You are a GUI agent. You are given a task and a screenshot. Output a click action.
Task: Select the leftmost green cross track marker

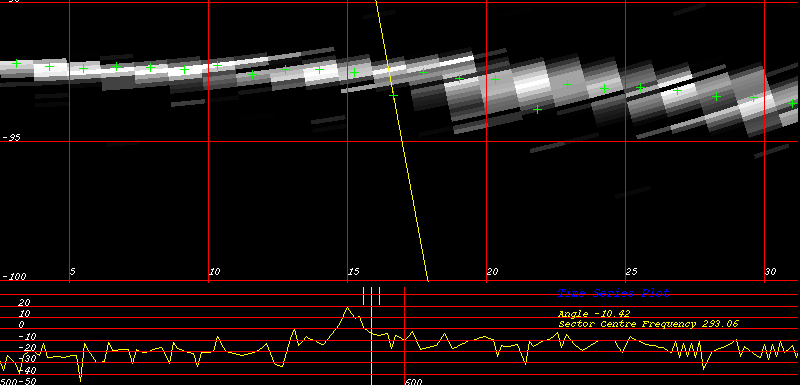point(16,63)
